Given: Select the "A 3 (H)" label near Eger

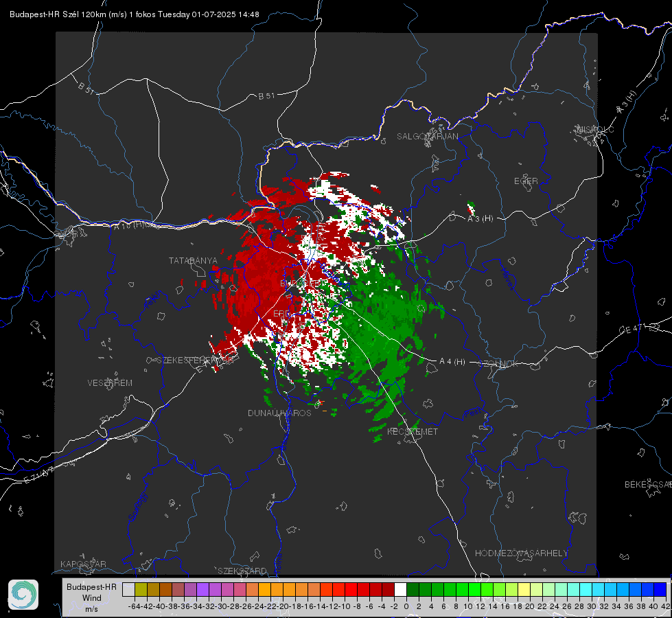Looking at the screenshot, I should point(480,219).
